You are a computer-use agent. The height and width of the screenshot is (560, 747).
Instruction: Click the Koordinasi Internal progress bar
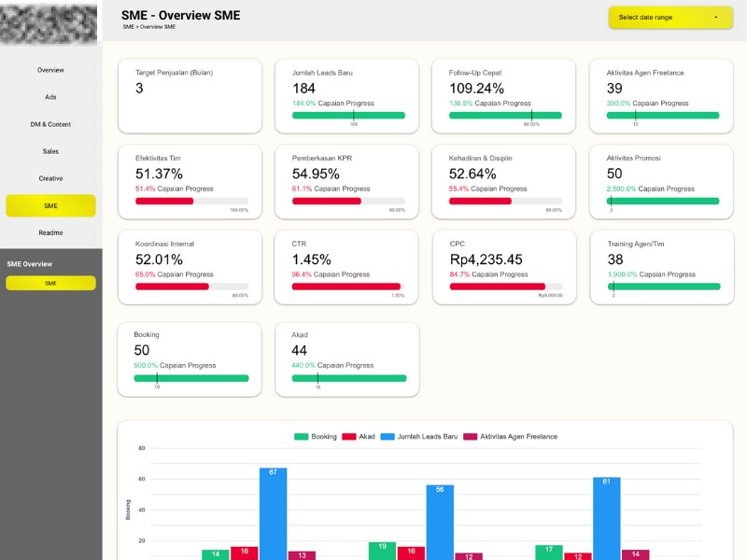191,287
